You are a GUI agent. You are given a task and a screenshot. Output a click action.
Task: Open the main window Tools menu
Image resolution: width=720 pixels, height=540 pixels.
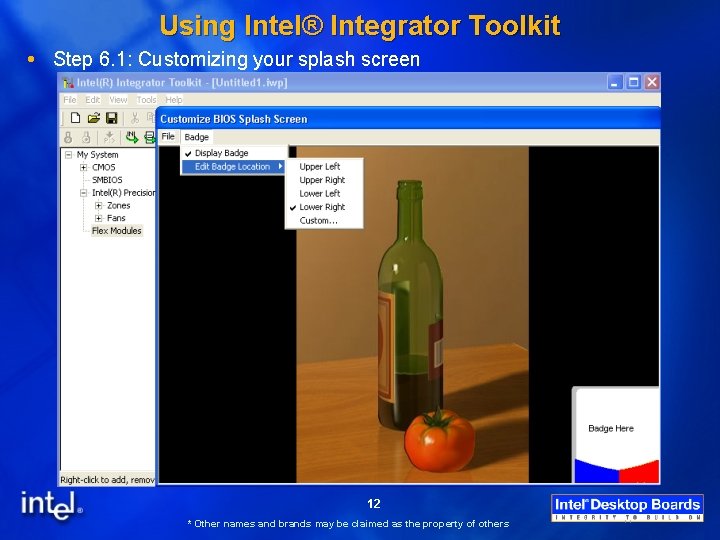click(x=146, y=100)
